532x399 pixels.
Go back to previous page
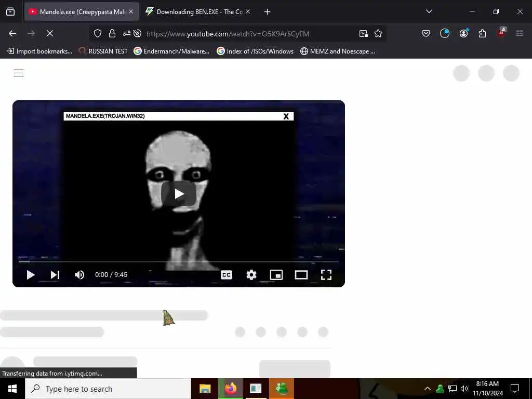pos(12,33)
